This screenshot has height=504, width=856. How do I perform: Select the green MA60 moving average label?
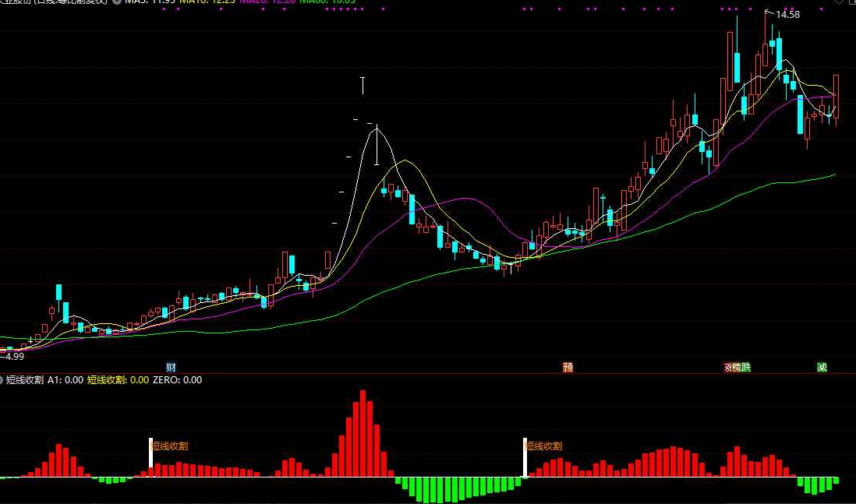pyautogui.click(x=327, y=2)
